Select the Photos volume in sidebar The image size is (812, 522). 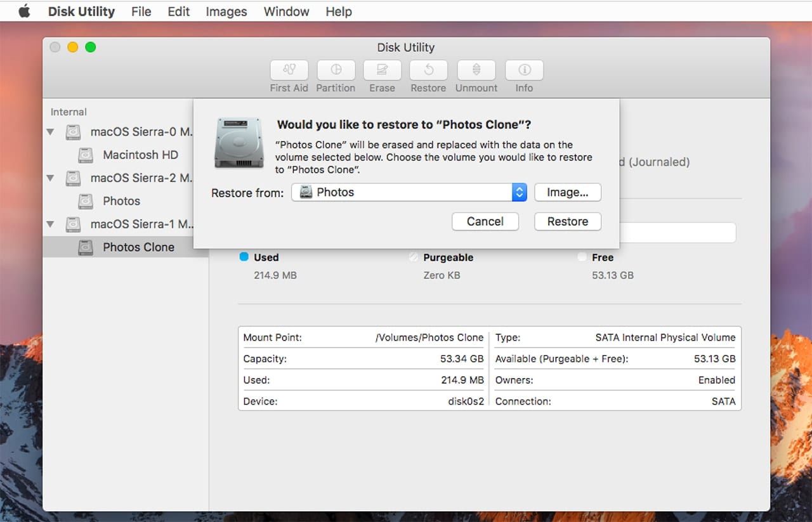(x=121, y=201)
